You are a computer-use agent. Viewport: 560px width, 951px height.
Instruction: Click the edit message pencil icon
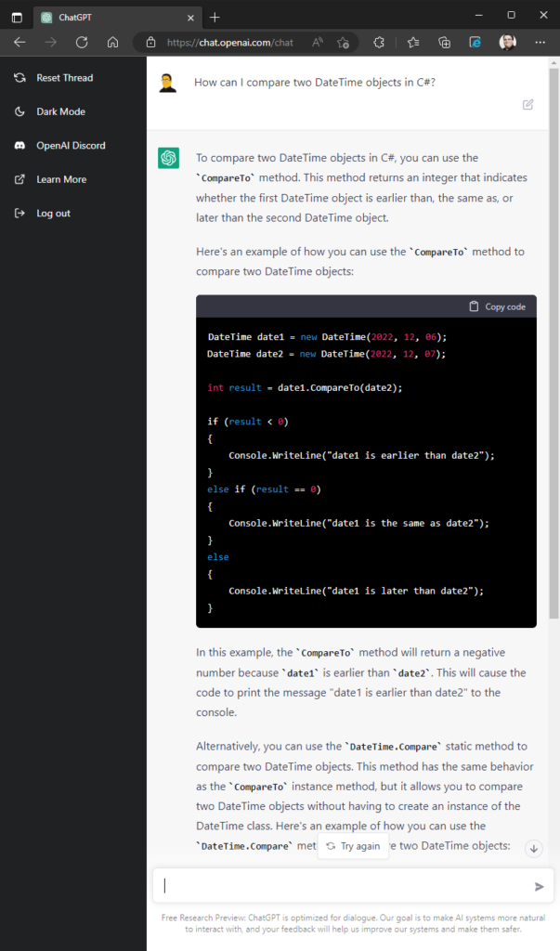tap(528, 105)
